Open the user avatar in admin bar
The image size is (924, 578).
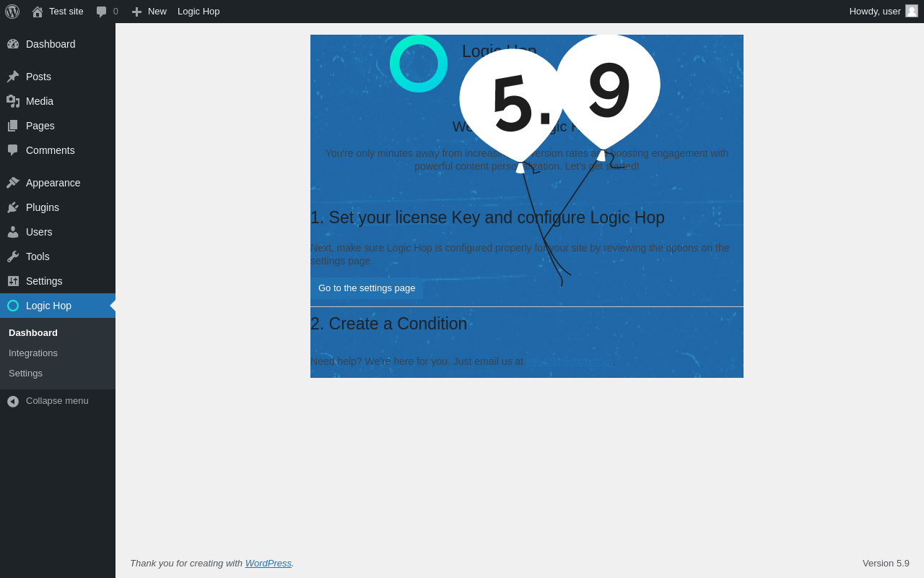coord(912,11)
